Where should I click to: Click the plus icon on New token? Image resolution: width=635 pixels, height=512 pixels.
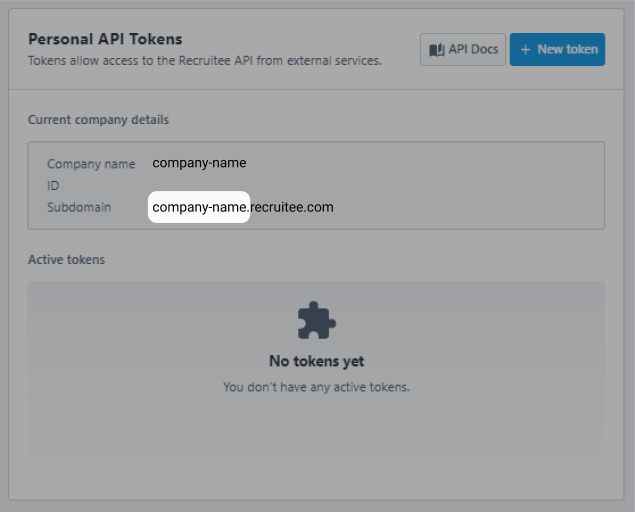(x=526, y=49)
